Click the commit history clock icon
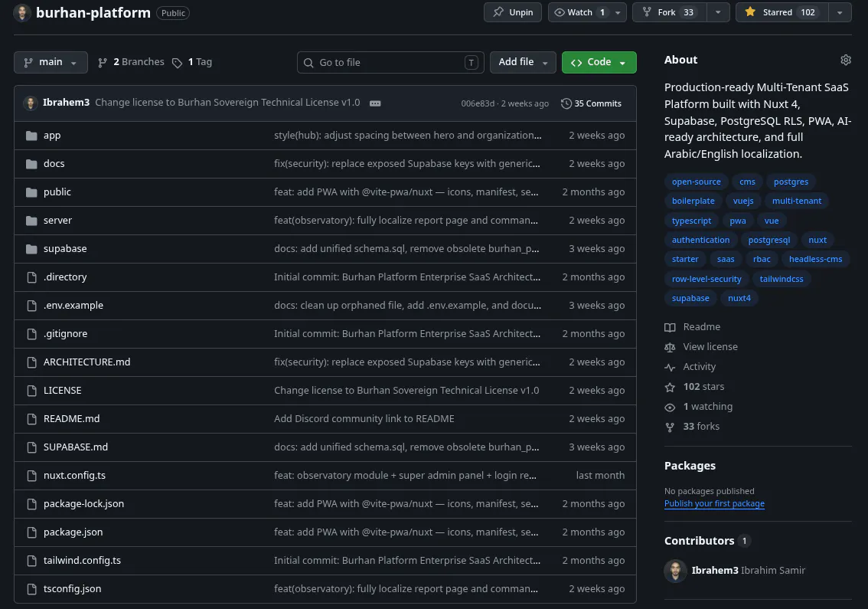The width and height of the screenshot is (868, 609). point(566,103)
